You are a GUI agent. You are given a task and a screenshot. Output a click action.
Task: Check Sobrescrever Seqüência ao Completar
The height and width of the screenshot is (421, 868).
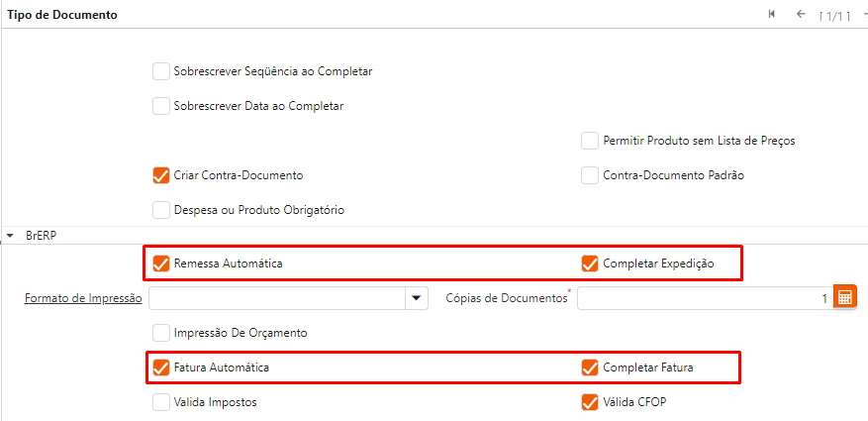pyautogui.click(x=161, y=71)
